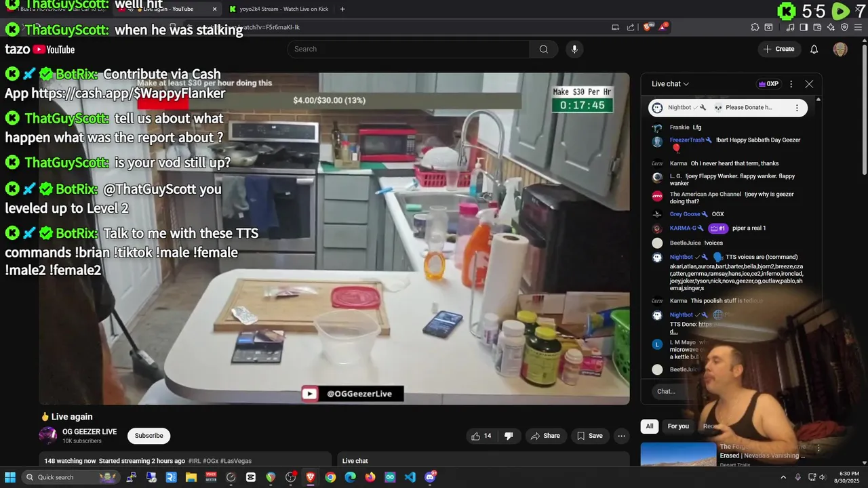Click The American Ape Channel username
Screen dimensions: 868x488
click(705, 195)
